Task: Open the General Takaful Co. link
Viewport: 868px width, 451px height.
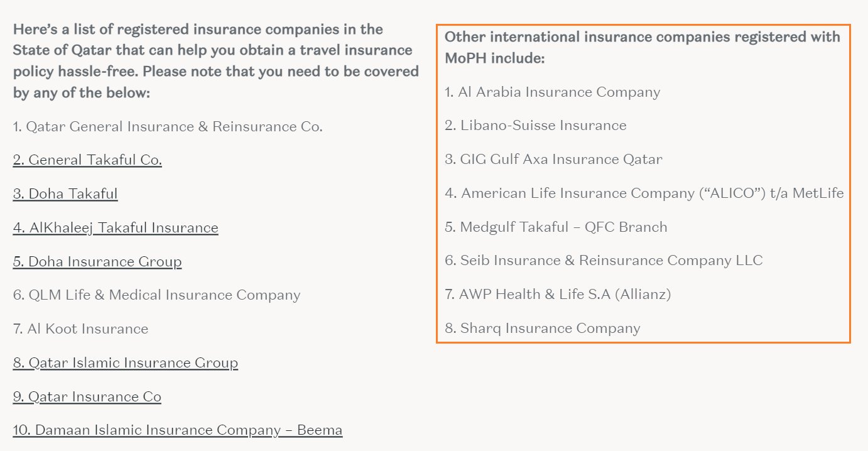Action: pos(87,160)
